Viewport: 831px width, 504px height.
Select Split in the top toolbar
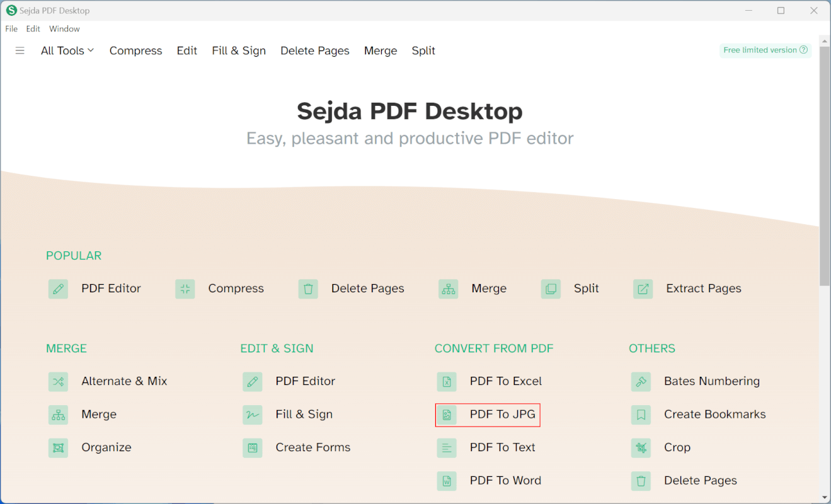[423, 50]
